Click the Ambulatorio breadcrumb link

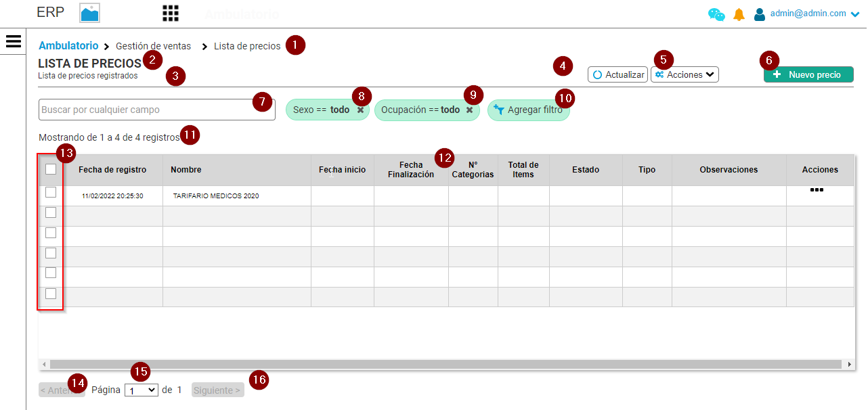[68, 45]
